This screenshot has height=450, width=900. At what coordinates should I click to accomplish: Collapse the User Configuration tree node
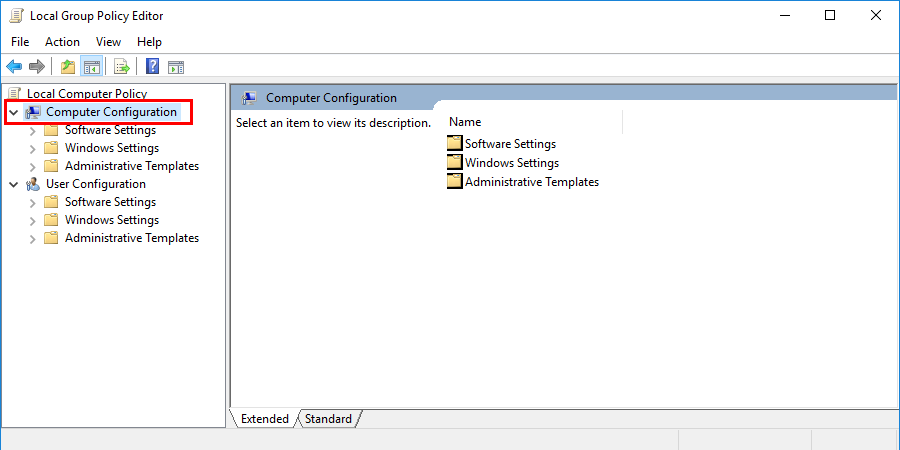14,184
